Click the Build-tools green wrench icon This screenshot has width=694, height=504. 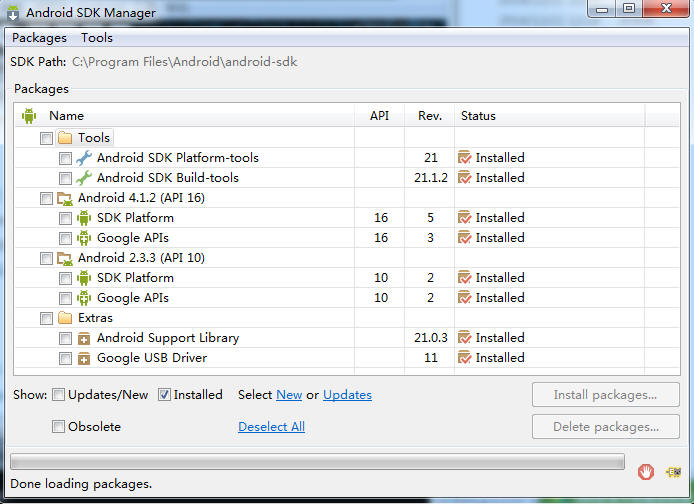tap(84, 178)
